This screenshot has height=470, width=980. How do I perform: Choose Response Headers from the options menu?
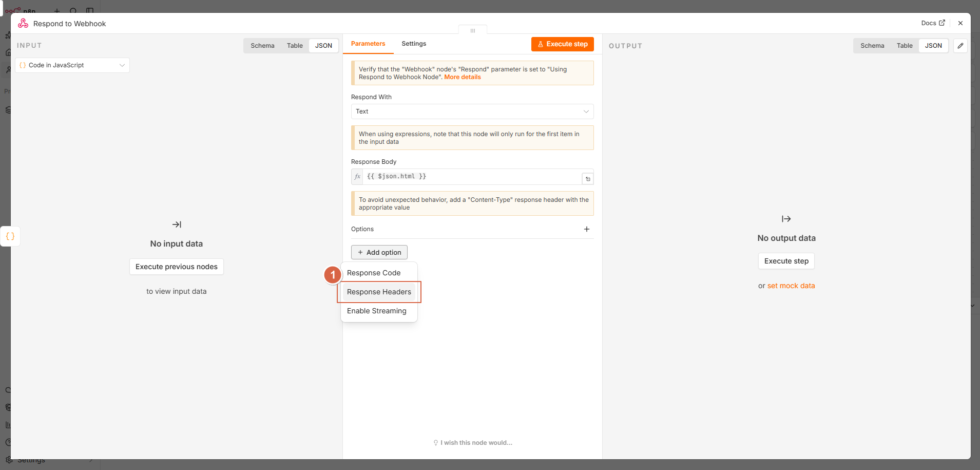pos(379,292)
